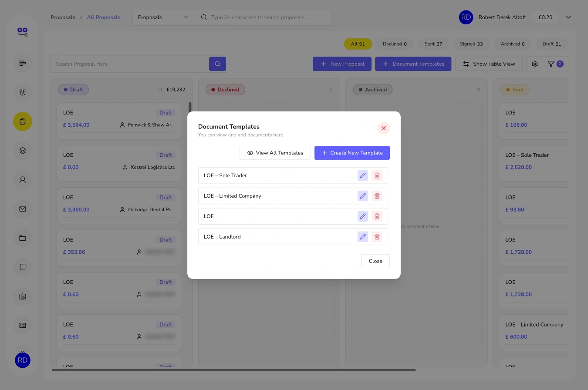Open the Proposals dropdown in the top bar

163,17
